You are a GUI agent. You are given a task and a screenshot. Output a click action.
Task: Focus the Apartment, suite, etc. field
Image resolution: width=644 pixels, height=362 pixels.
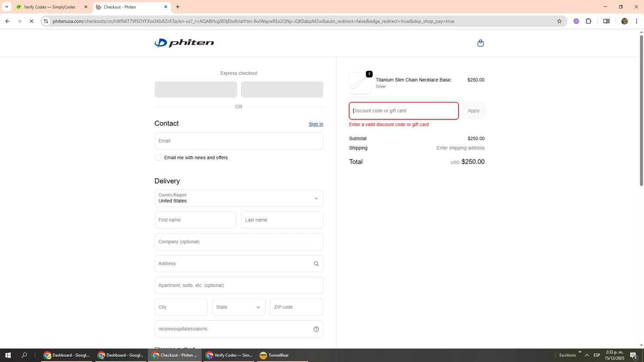click(239, 286)
